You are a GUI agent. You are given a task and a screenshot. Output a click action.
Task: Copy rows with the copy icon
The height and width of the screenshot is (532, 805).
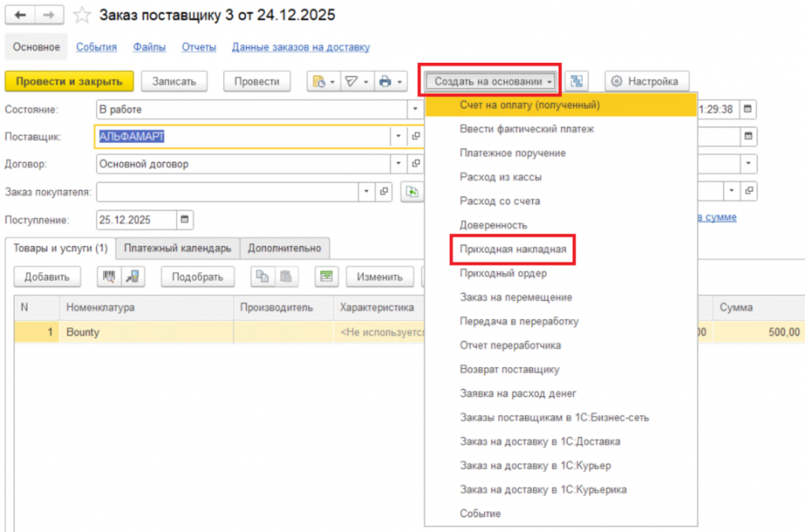pyautogui.click(x=263, y=277)
